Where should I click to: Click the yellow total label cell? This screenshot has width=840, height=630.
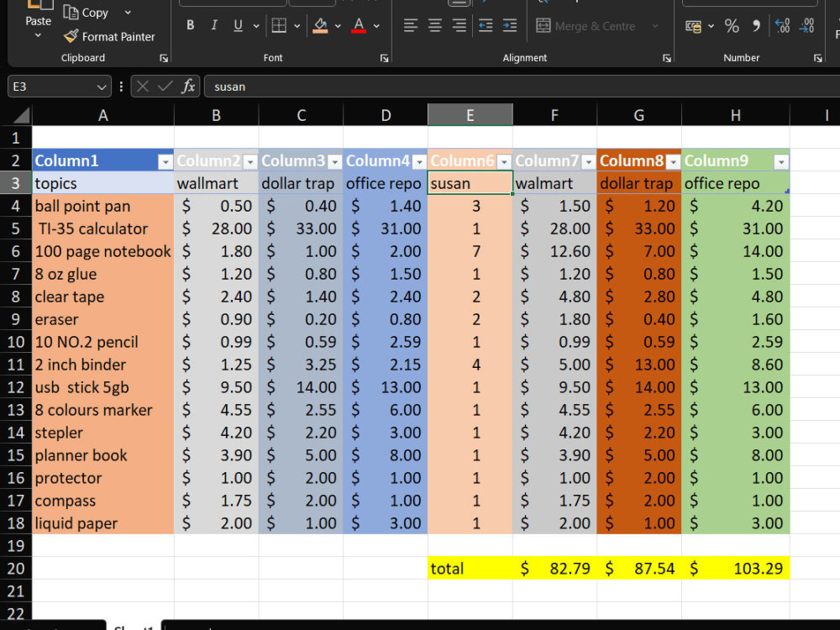[x=470, y=569]
